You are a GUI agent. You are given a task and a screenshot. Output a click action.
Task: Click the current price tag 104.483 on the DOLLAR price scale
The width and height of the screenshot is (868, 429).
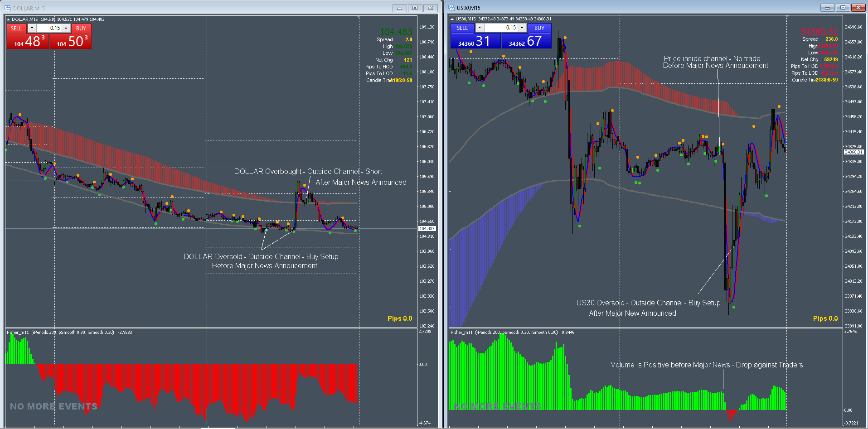[427, 229]
